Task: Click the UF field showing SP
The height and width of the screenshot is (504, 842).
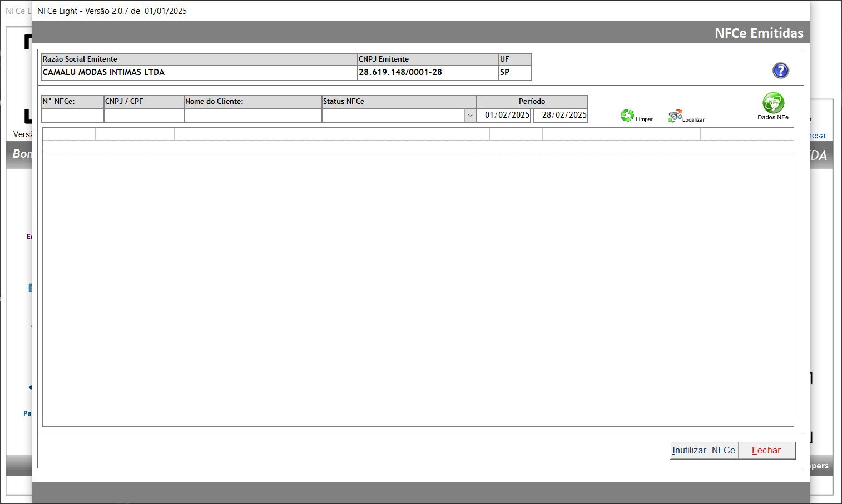Action: (x=514, y=73)
